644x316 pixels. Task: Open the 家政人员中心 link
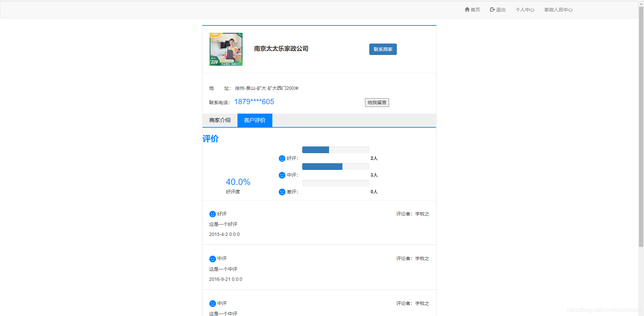(x=558, y=10)
